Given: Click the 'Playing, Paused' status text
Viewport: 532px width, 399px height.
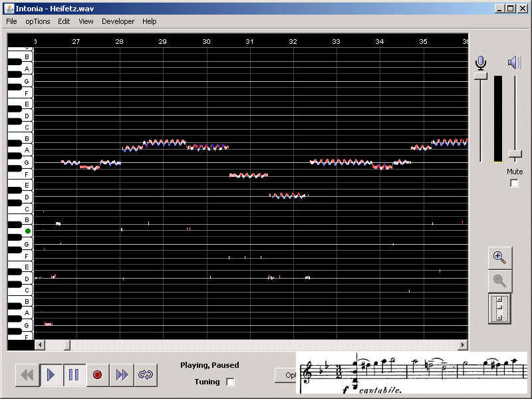Looking at the screenshot, I should tap(209, 365).
